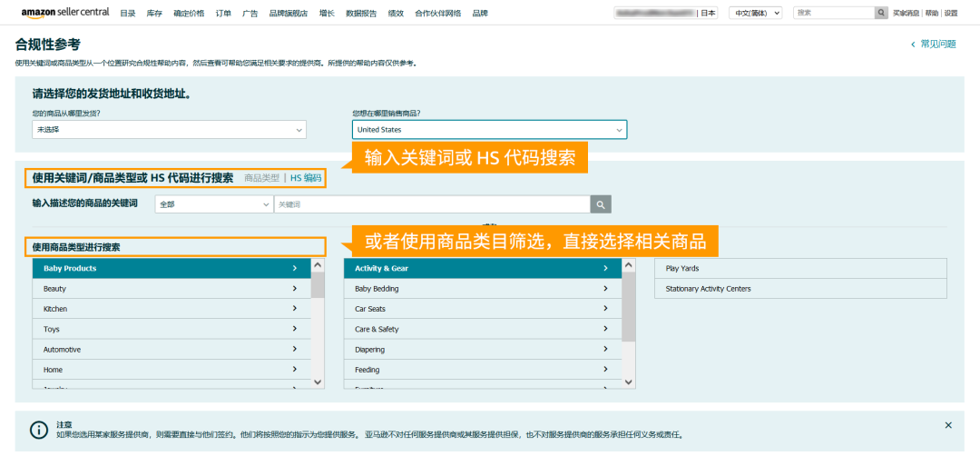The image size is (980, 466).
Task: Click the keyword search magnifier button
Action: click(601, 204)
